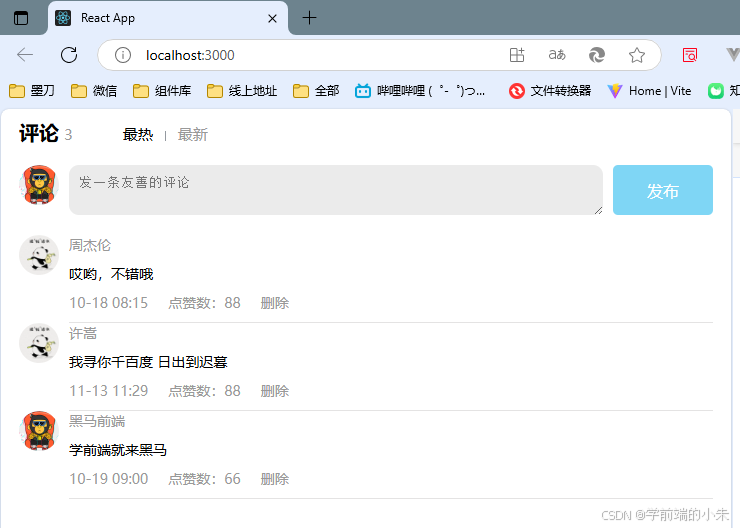740x528 pixels.
Task: Open the 微信 bookmark folder
Action: click(x=94, y=91)
